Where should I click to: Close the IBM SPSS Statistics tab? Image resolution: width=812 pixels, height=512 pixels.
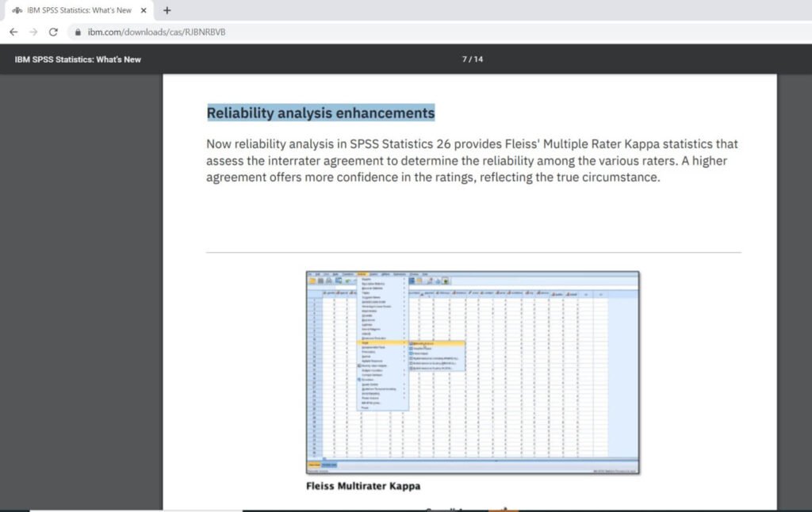click(x=144, y=10)
